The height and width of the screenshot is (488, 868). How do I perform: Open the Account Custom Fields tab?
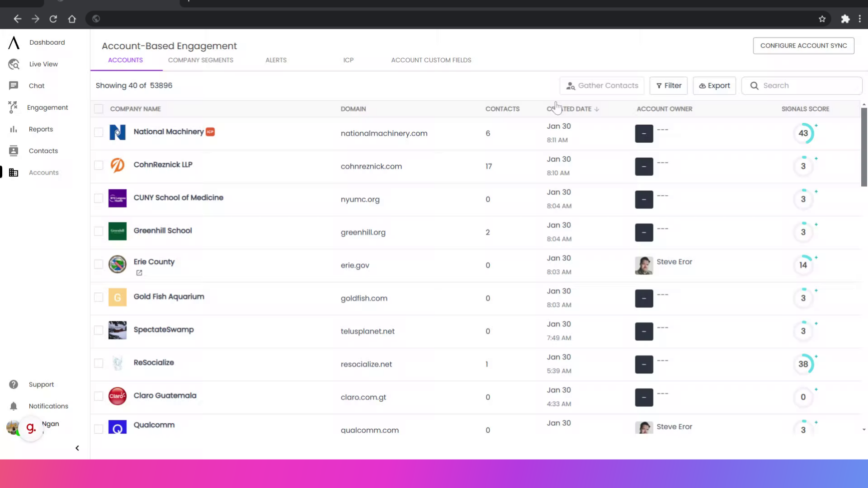431,60
